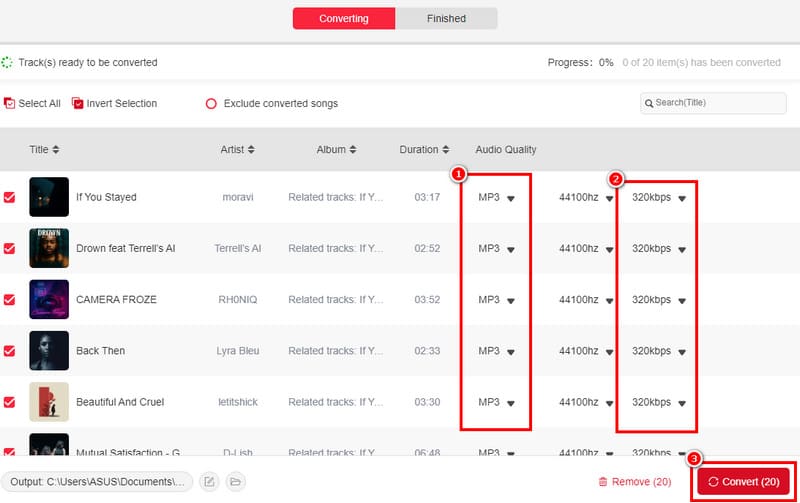Open MP3 format dropdown for CAMERA FROZE
This screenshot has height=503, width=800.
pos(496,299)
